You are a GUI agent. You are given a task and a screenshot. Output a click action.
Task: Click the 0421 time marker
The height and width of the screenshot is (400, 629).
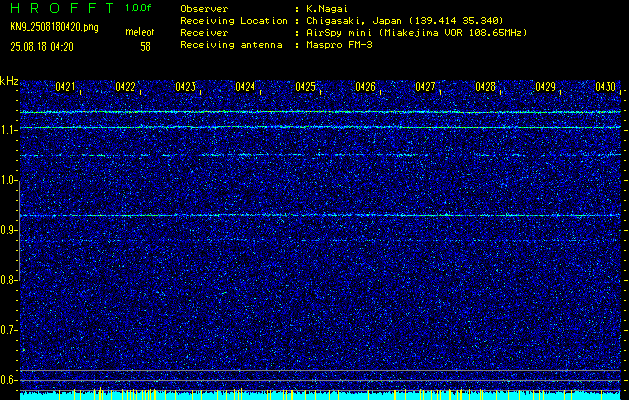65,86
